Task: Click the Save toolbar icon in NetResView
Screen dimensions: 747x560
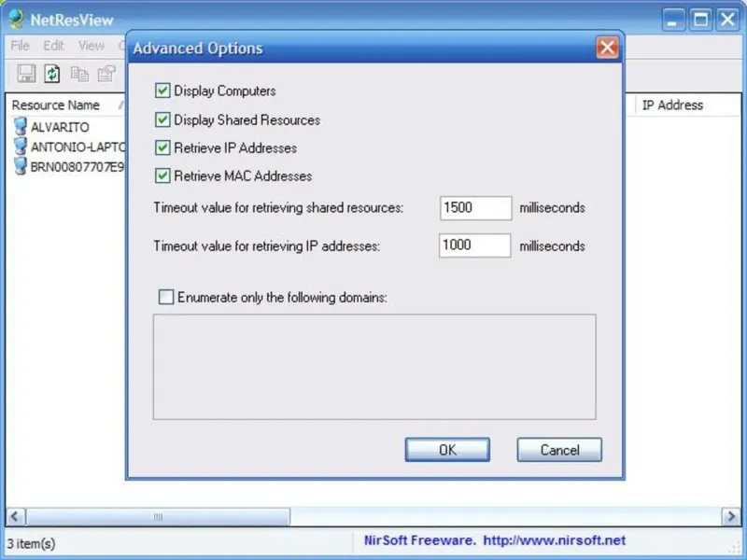Action: click(26, 74)
